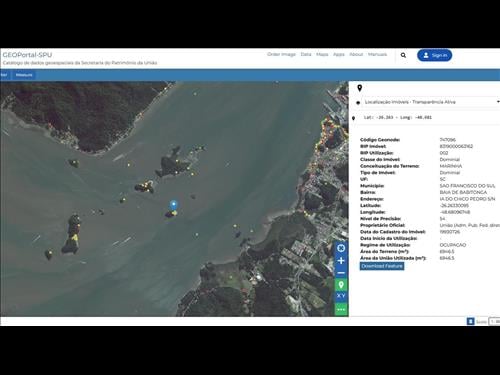
Task: Click the Sign in button
Action: pos(434,55)
